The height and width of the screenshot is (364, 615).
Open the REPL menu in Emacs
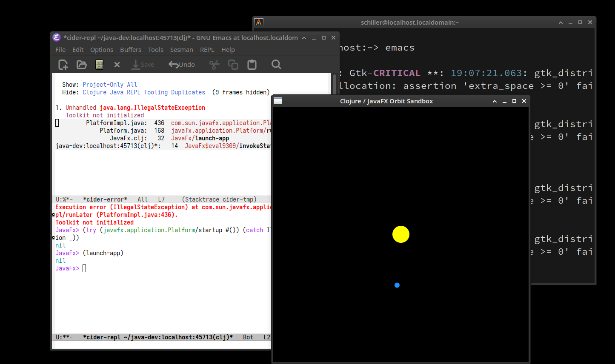(x=207, y=50)
